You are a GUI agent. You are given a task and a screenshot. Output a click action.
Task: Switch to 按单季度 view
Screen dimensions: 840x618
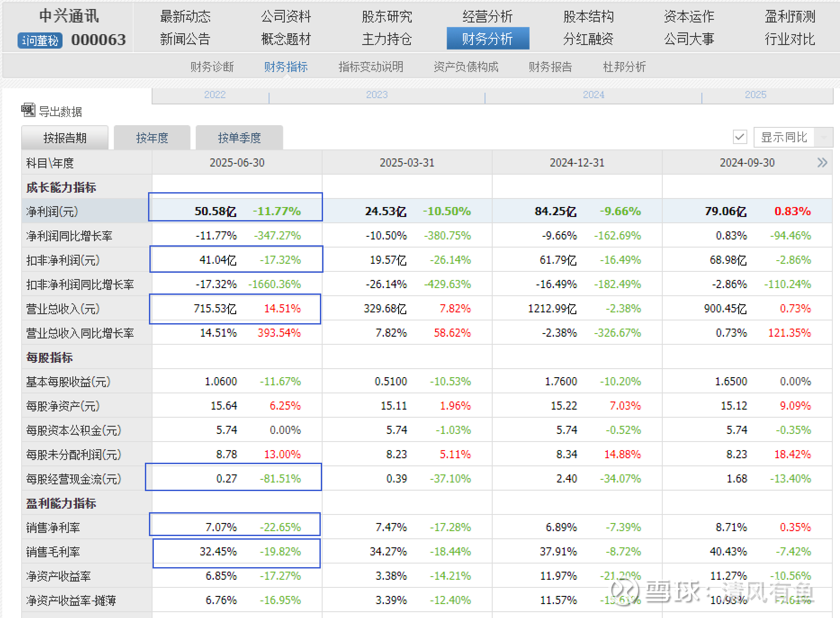pos(239,138)
